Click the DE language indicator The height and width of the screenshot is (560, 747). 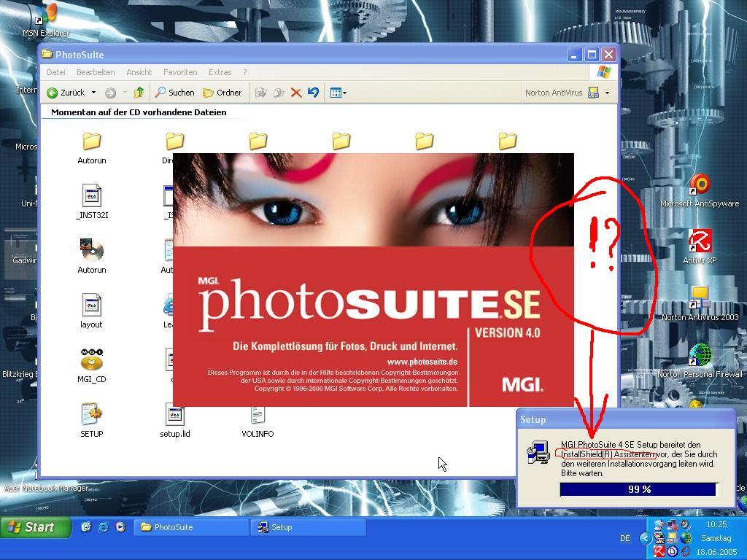point(625,538)
